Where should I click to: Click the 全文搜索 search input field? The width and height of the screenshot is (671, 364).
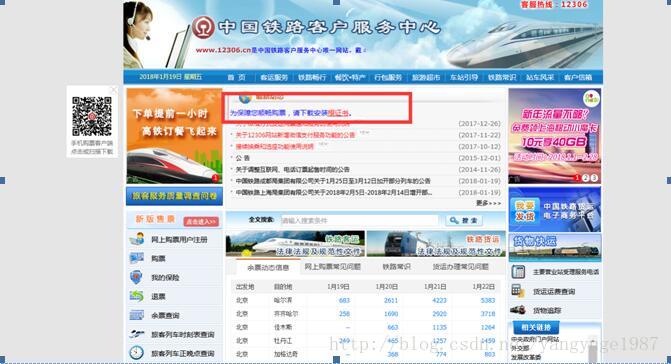pyautogui.click(x=359, y=220)
